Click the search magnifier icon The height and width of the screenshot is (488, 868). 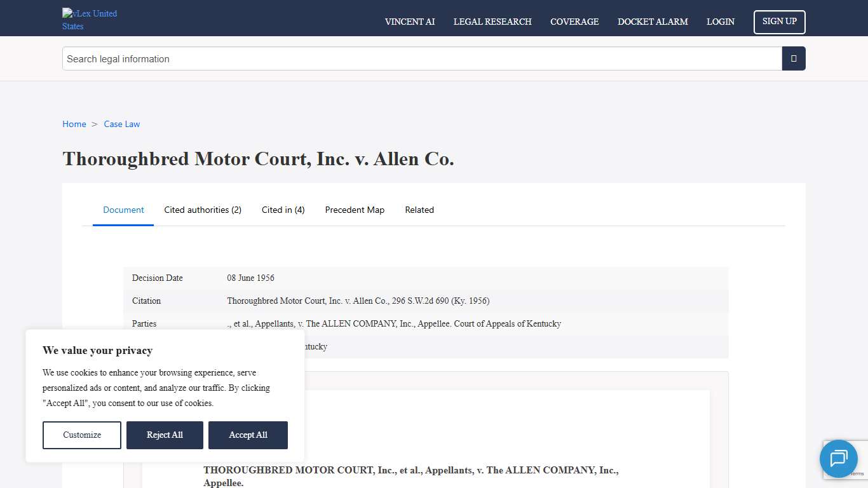(793, 58)
